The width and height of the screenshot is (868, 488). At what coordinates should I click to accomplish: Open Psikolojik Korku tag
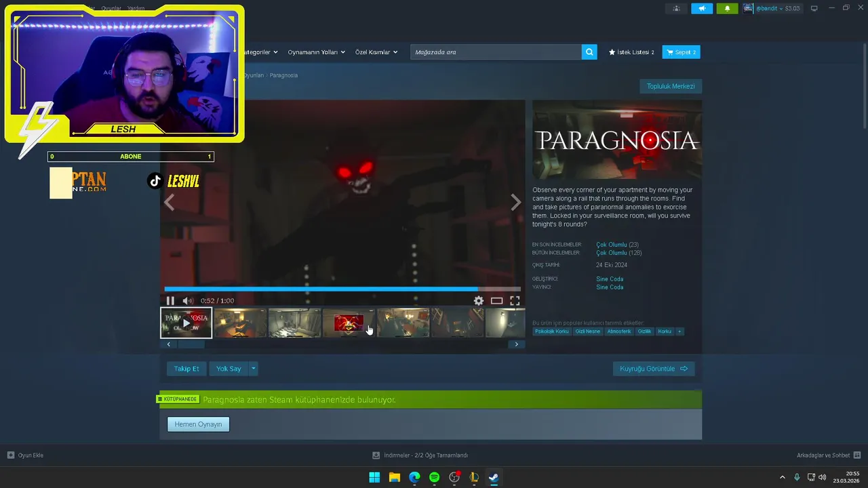coord(552,331)
